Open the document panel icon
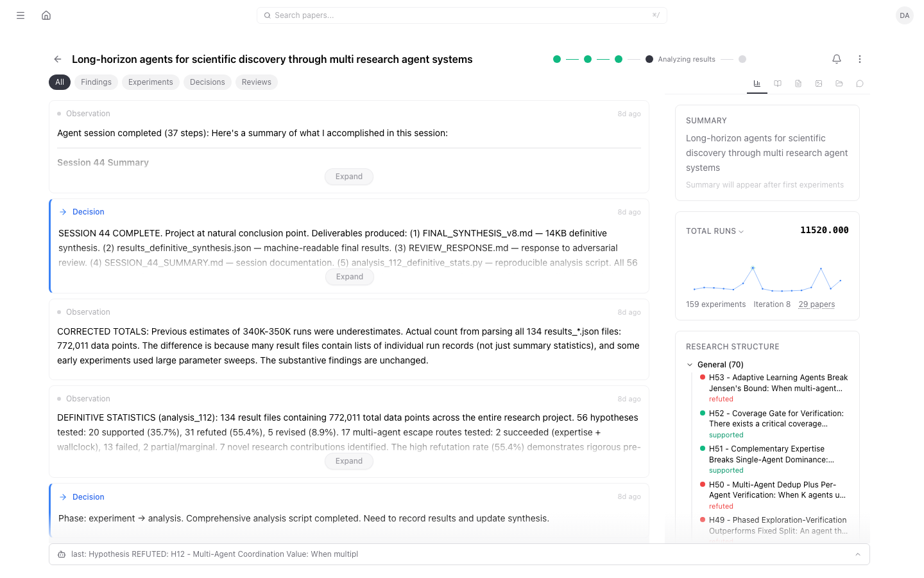924x578 pixels. tap(798, 83)
